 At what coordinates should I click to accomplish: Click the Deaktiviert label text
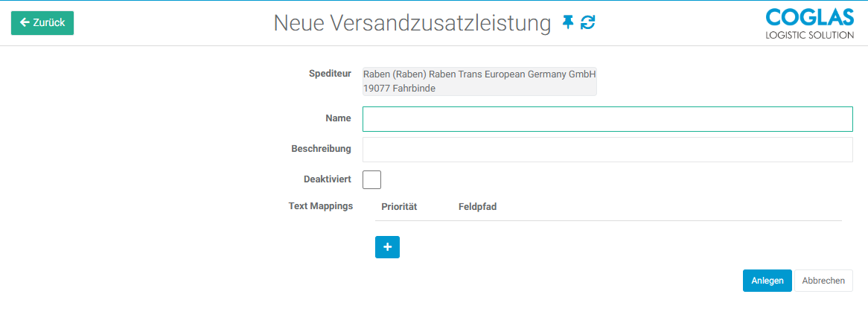(327, 179)
